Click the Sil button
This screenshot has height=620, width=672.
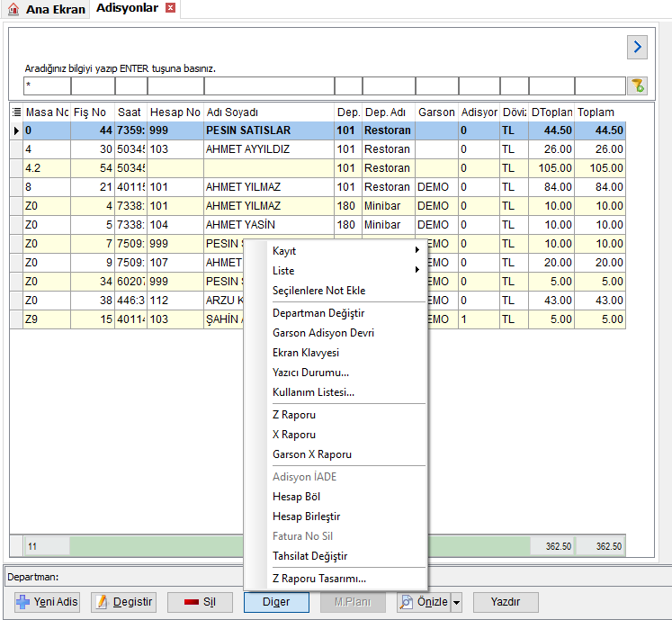[200, 602]
